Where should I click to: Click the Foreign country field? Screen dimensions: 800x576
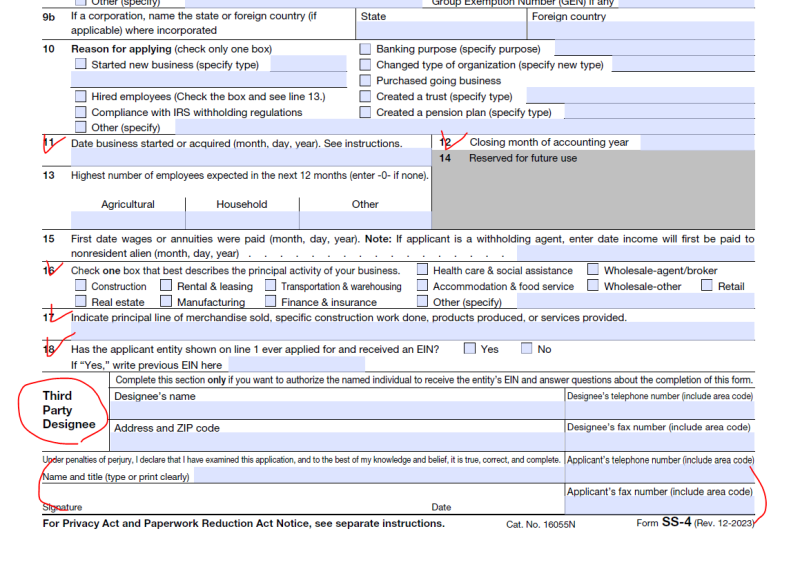click(x=641, y=31)
